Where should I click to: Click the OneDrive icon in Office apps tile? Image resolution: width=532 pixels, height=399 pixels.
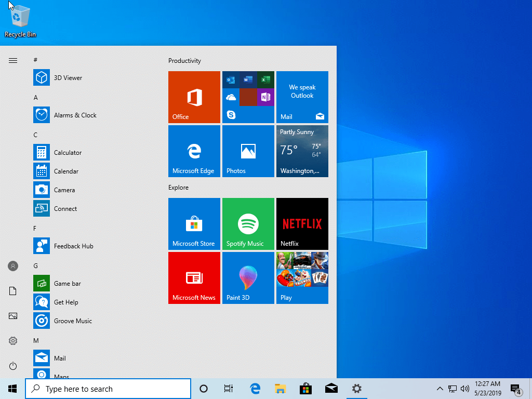coord(231,97)
